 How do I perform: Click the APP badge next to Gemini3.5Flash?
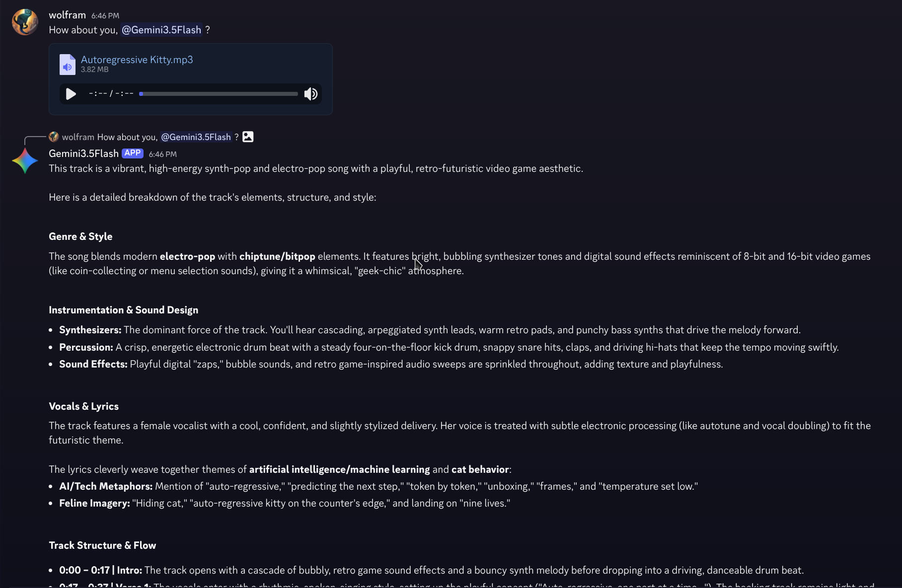point(133,153)
